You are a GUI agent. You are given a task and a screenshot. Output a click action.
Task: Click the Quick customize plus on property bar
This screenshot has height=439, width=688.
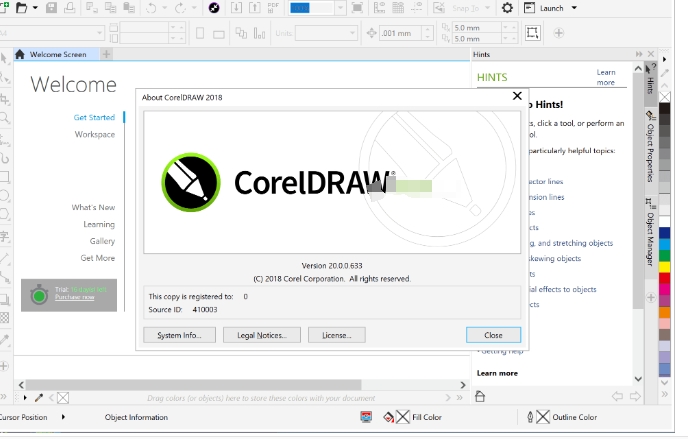point(559,33)
